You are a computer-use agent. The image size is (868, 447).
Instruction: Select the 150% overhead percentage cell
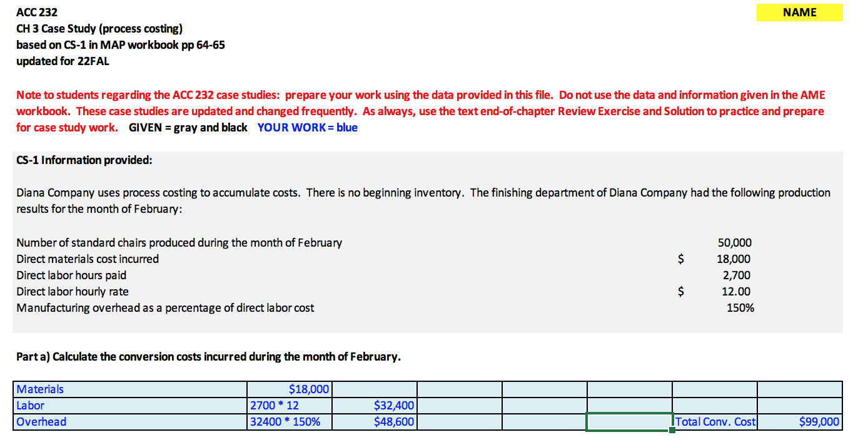click(740, 307)
